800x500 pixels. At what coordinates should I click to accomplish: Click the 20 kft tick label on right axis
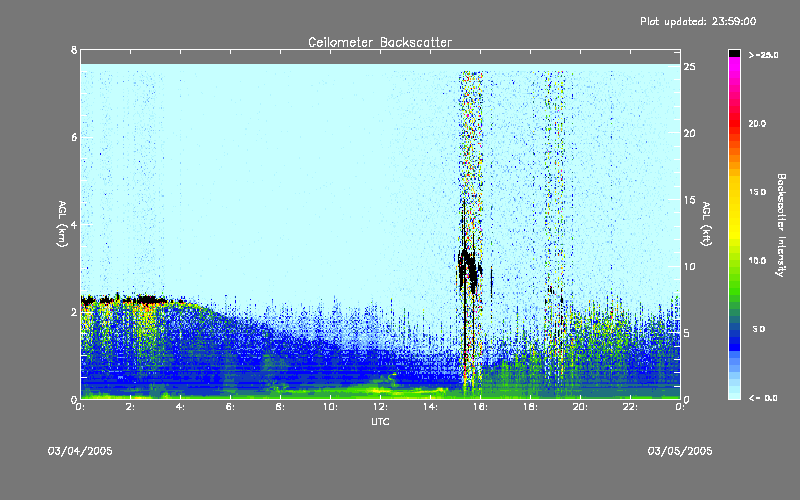click(690, 134)
